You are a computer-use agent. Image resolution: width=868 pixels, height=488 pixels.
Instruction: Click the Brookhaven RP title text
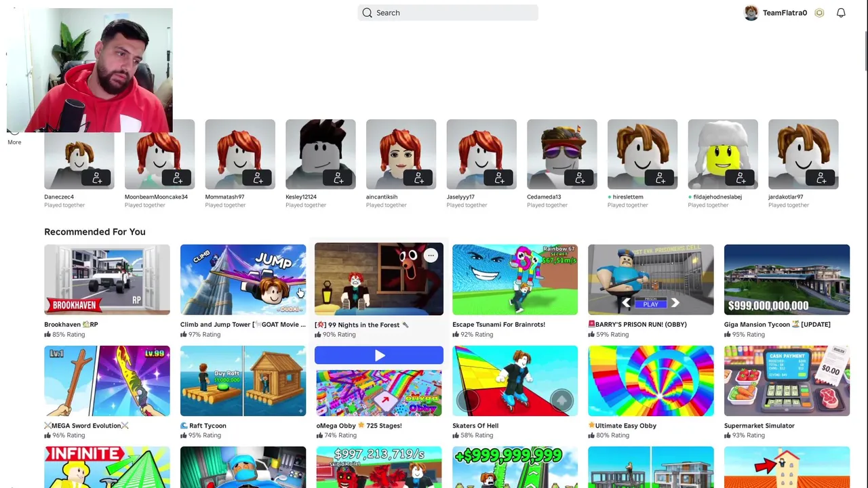pyautogui.click(x=71, y=325)
